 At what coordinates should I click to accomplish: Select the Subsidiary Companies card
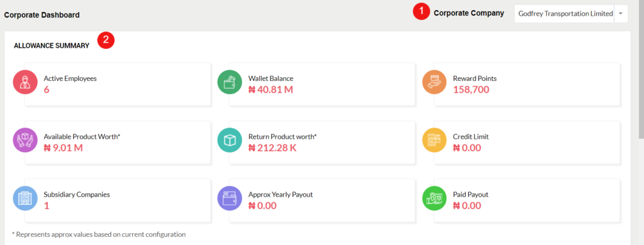pos(118,200)
